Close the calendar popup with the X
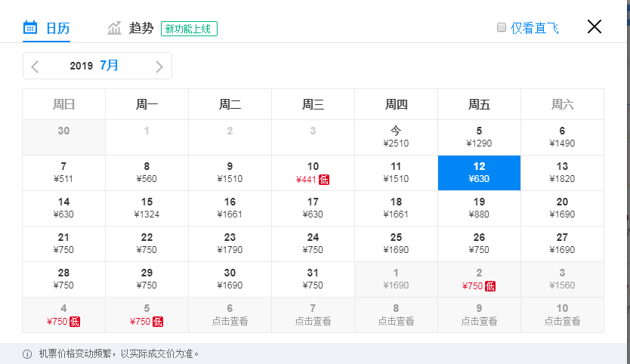The image size is (630, 364). pos(594,26)
